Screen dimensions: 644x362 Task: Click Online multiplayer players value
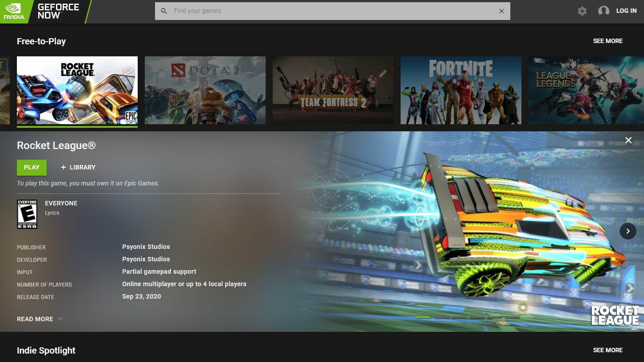[x=184, y=284]
